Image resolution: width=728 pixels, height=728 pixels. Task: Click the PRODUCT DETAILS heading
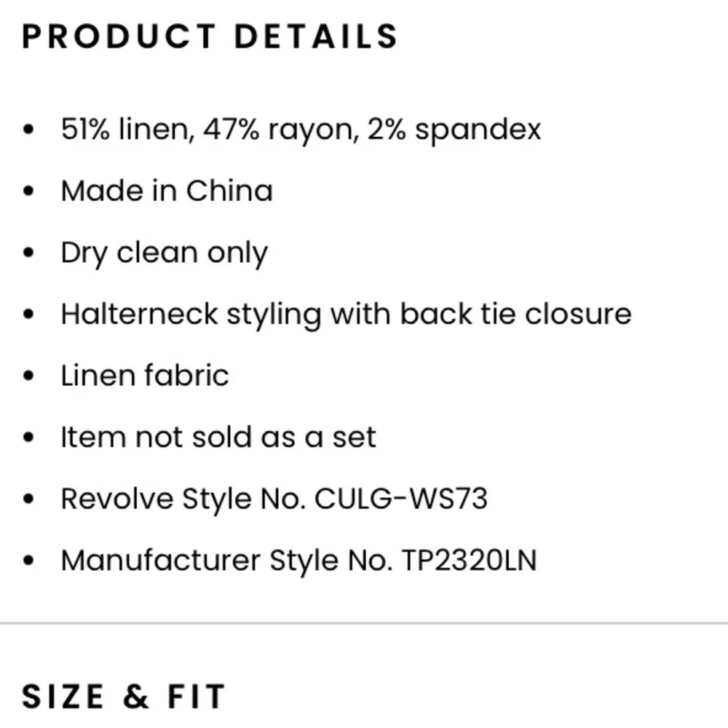pos(210,36)
